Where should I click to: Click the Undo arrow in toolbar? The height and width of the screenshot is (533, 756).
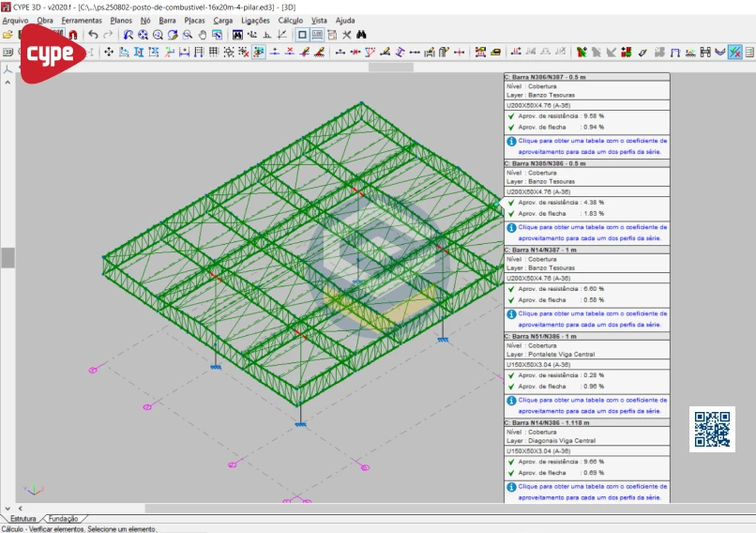pos(93,35)
